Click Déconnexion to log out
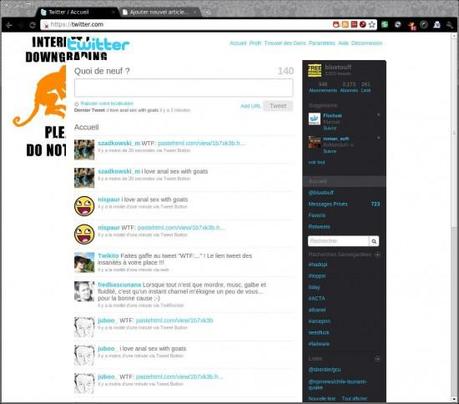This screenshot has height=404, width=459. (x=367, y=43)
